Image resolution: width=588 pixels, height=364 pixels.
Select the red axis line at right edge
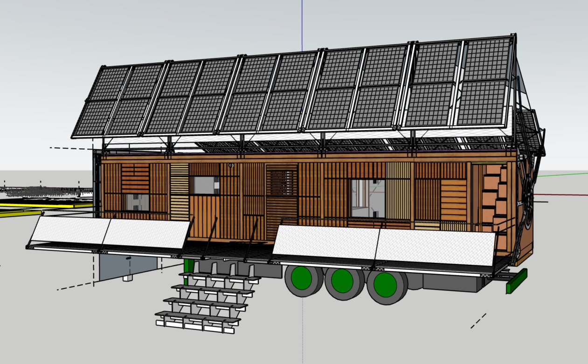562,194
